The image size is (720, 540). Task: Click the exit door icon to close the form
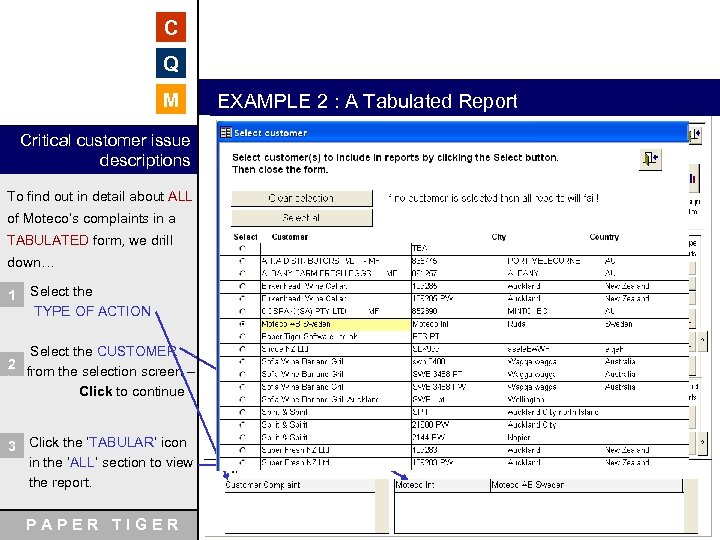(x=650, y=159)
